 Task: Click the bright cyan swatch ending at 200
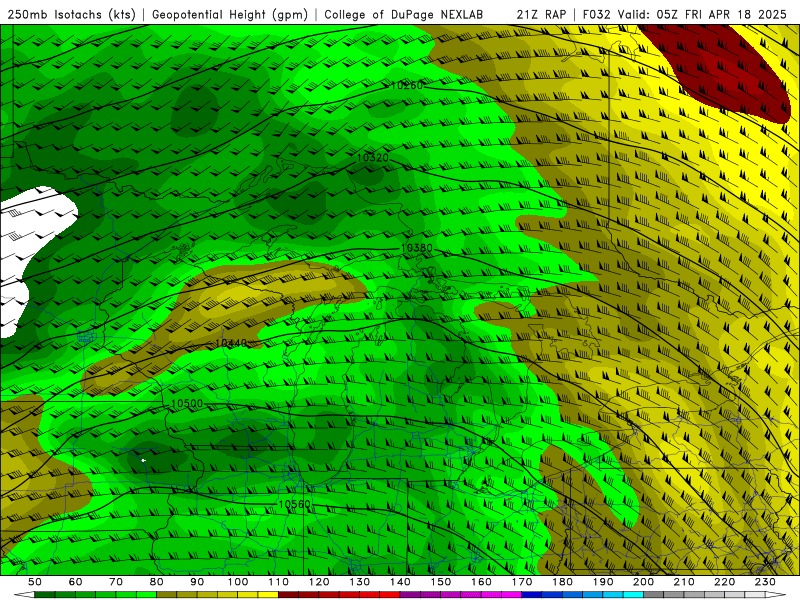(x=633, y=595)
